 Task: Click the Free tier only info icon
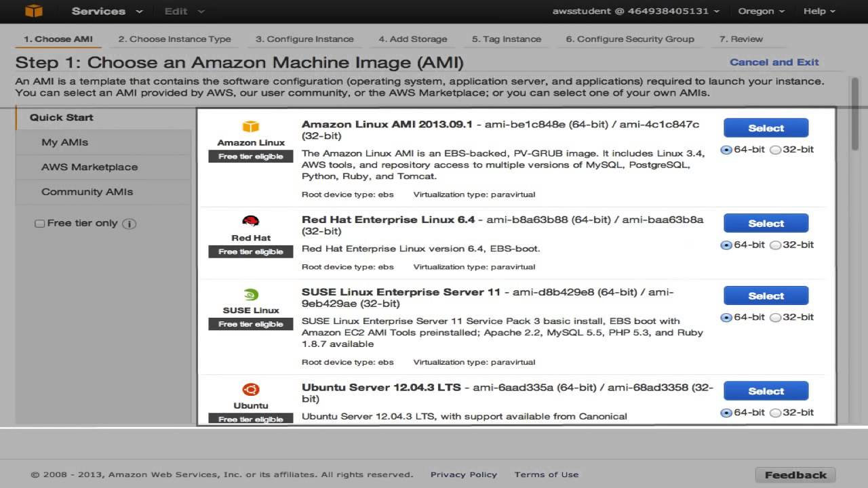point(129,224)
